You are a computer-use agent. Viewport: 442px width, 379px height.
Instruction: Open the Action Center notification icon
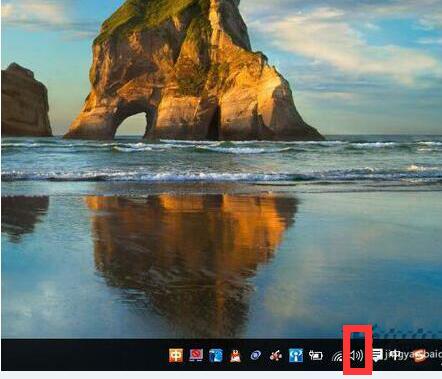coord(377,355)
